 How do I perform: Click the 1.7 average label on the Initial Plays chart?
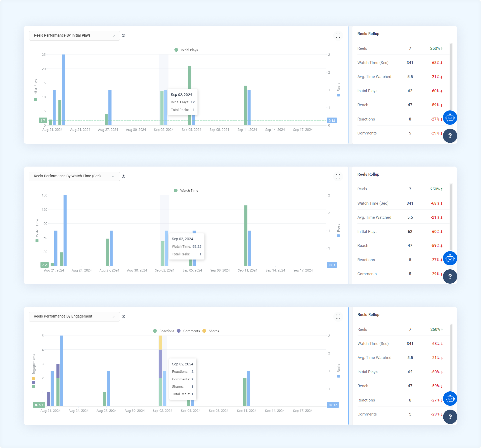43,121
